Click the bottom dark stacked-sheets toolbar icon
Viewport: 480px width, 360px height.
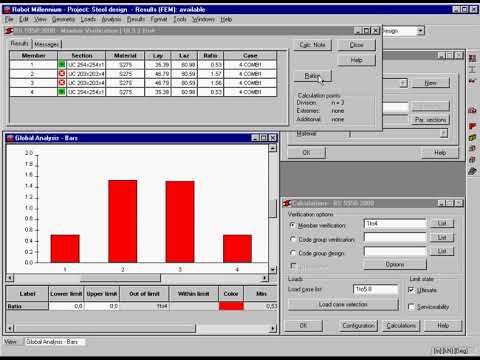(472, 171)
